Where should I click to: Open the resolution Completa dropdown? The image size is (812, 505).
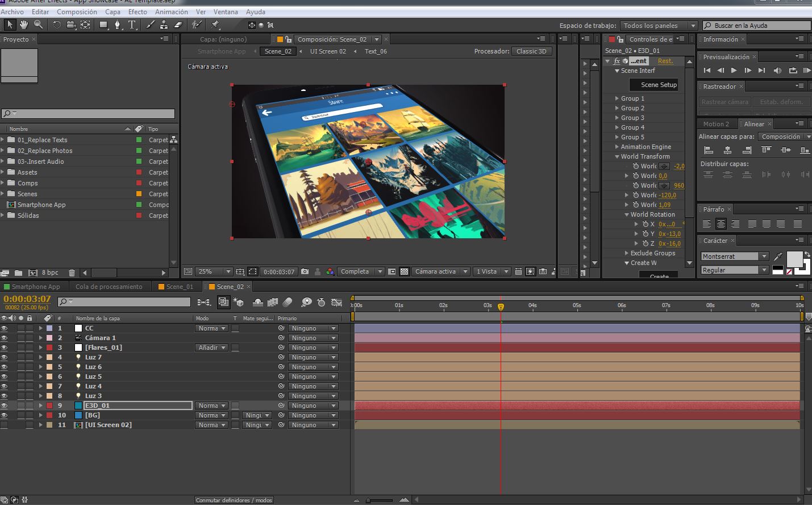pos(361,272)
